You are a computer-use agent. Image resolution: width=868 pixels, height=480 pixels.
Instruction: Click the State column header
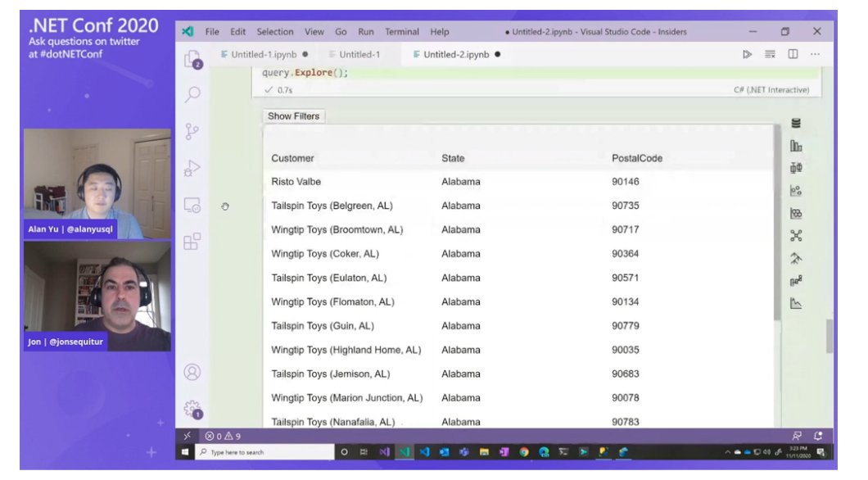coord(453,158)
